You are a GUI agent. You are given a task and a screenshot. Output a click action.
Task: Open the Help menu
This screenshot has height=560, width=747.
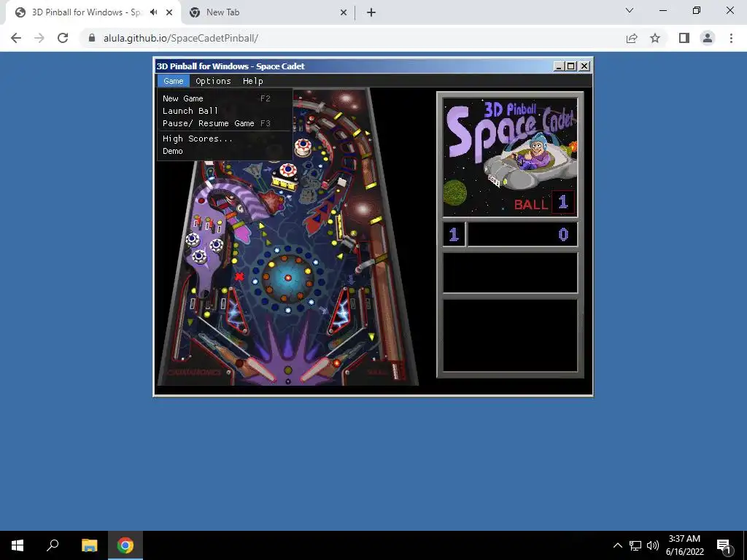coord(253,81)
